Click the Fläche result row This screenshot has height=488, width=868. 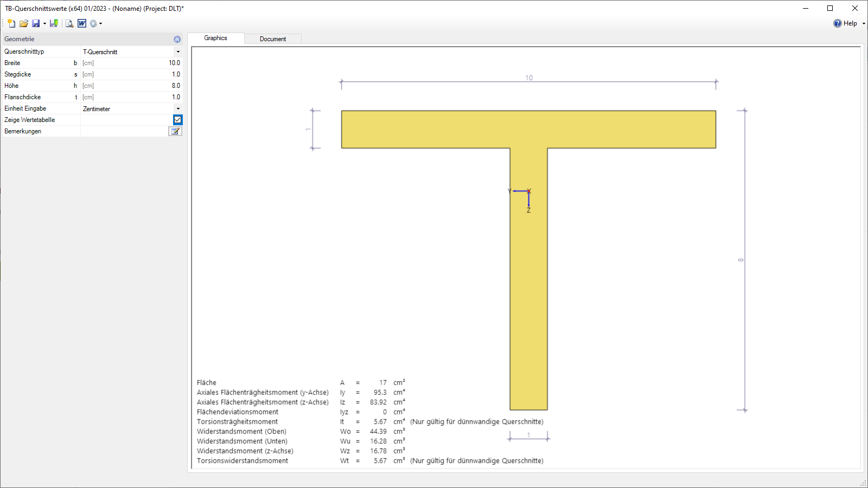click(x=301, y=383)
